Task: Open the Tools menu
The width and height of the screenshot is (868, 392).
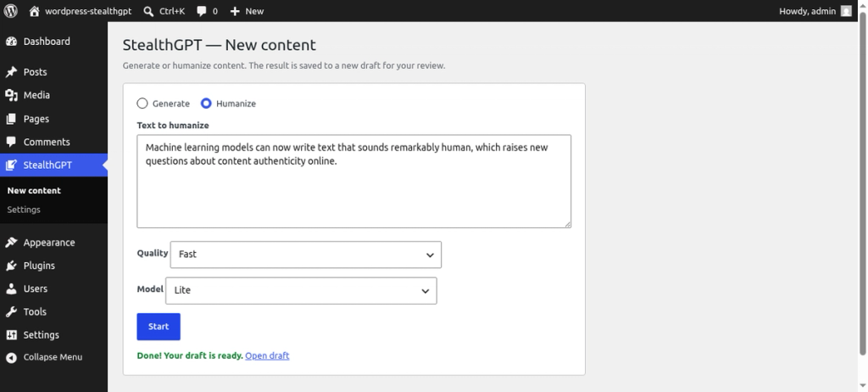Action: 53,311
